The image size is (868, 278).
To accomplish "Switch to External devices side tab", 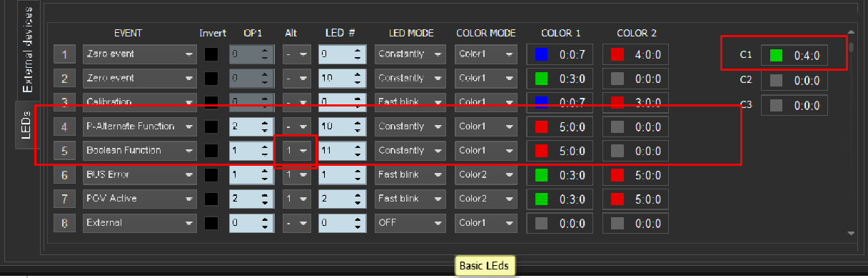I will click(26, 50).
